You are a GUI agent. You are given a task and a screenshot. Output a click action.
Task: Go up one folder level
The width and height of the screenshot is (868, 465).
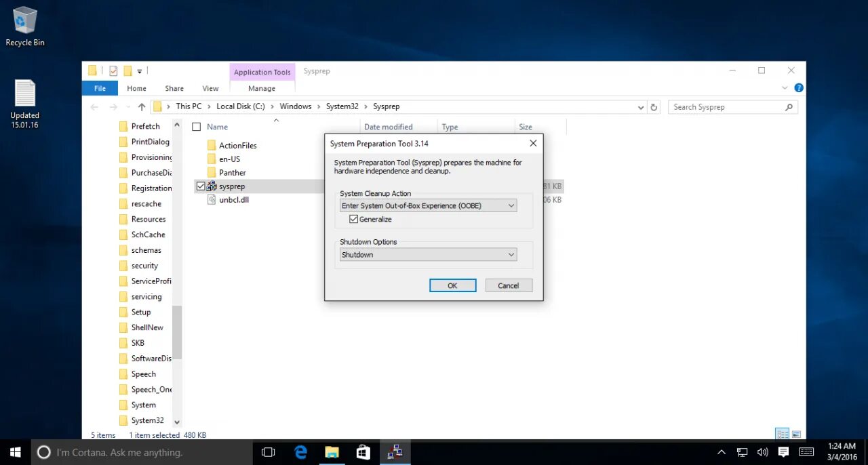pyautogui.click(x=142, y=107)
